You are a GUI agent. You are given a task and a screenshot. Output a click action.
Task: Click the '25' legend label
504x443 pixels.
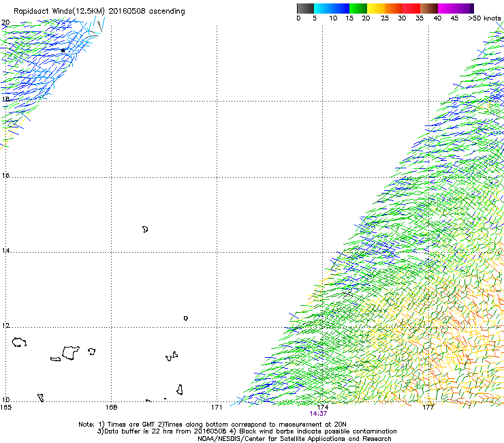pos(385,18)
